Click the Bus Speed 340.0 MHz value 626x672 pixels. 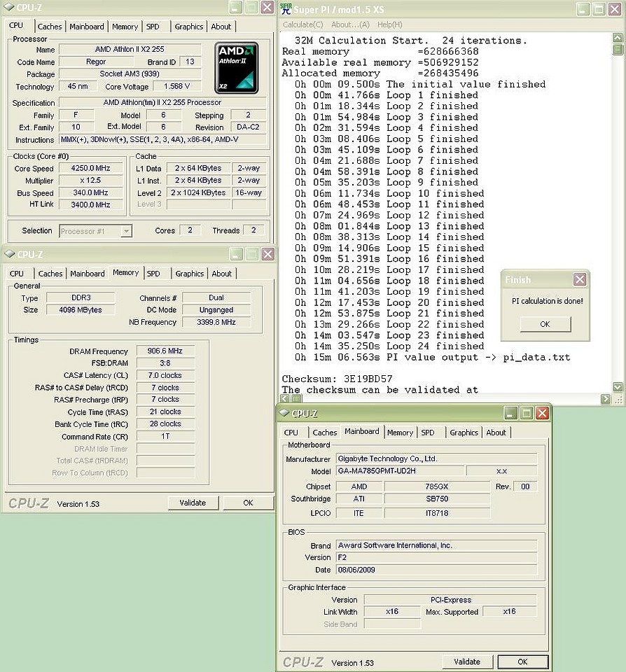click(x=91, y=193)
